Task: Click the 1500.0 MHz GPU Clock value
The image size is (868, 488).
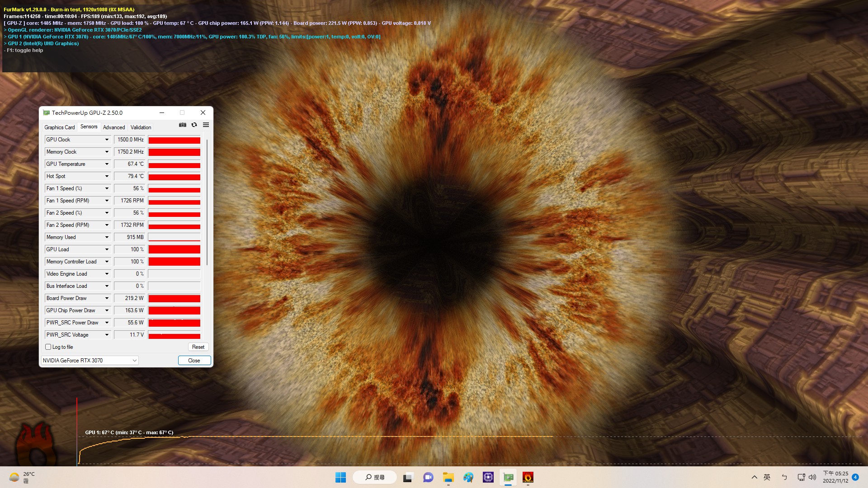Action: point(130,140)
